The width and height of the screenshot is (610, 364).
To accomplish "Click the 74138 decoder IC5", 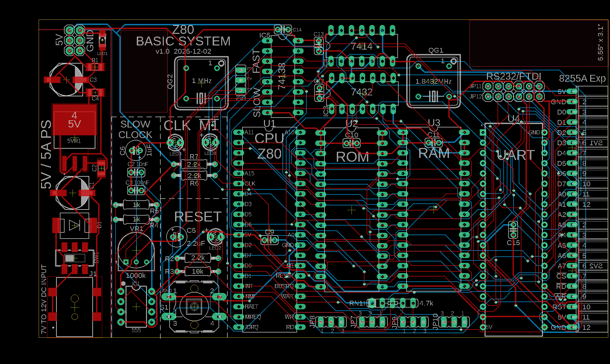I will pyautogui.click(x=282, y=76).
